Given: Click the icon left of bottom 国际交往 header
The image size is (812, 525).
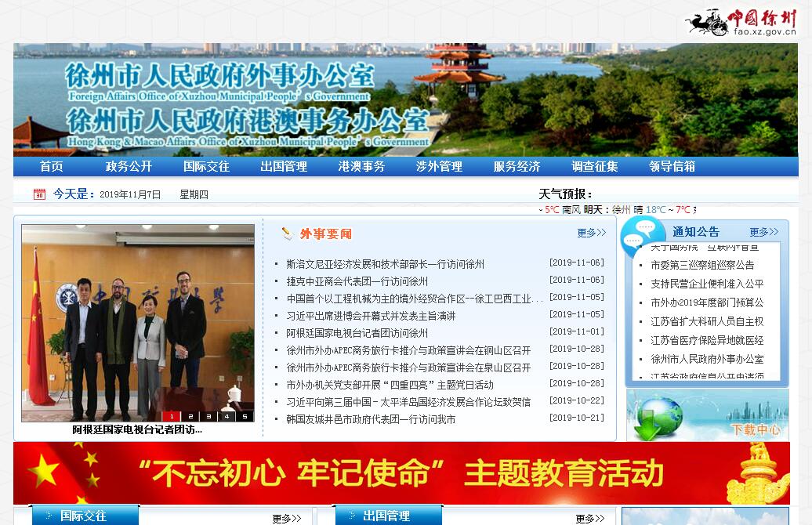Looking at the screenshot, I should pos(45,516).
